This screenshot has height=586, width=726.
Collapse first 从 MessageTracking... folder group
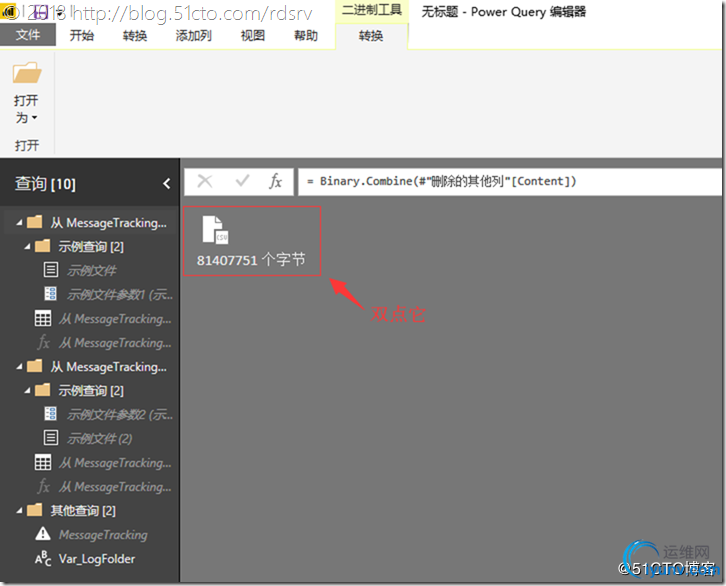(x=19, y=223)
